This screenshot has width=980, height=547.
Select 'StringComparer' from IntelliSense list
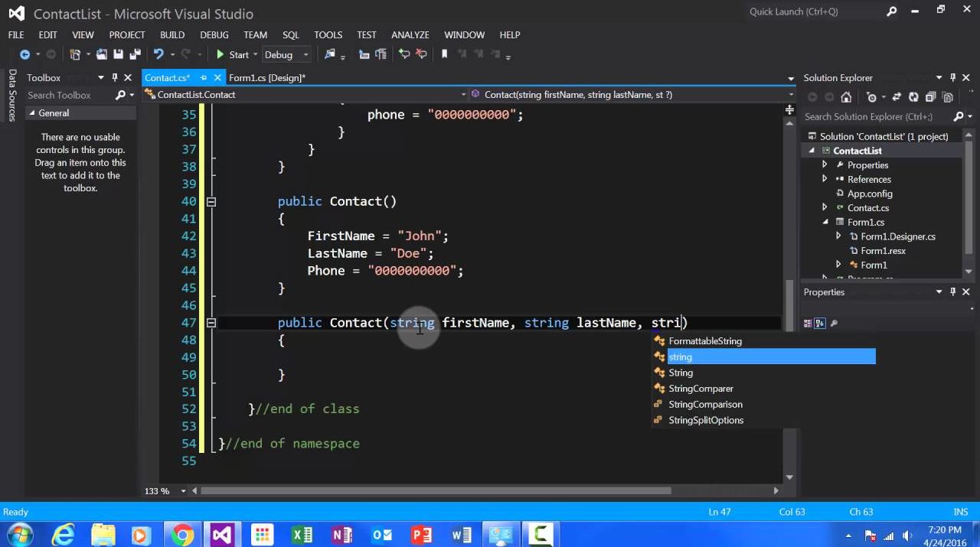[x=701, y=389]
